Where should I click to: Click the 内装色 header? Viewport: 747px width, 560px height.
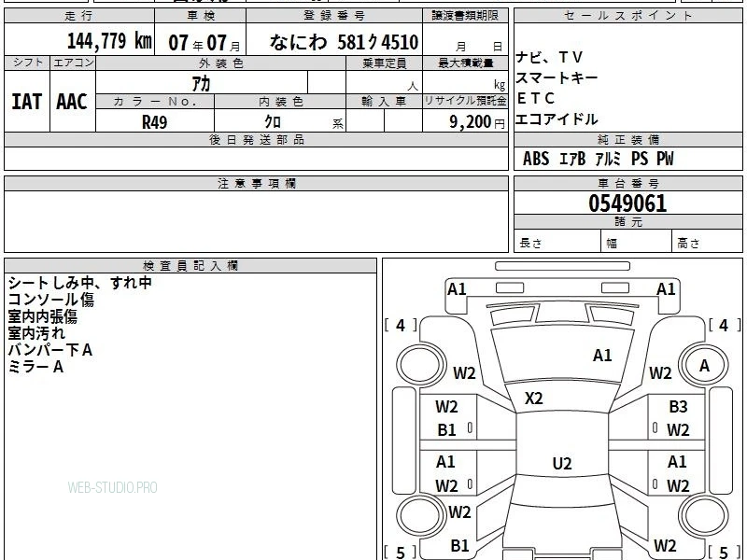[281, 102]
